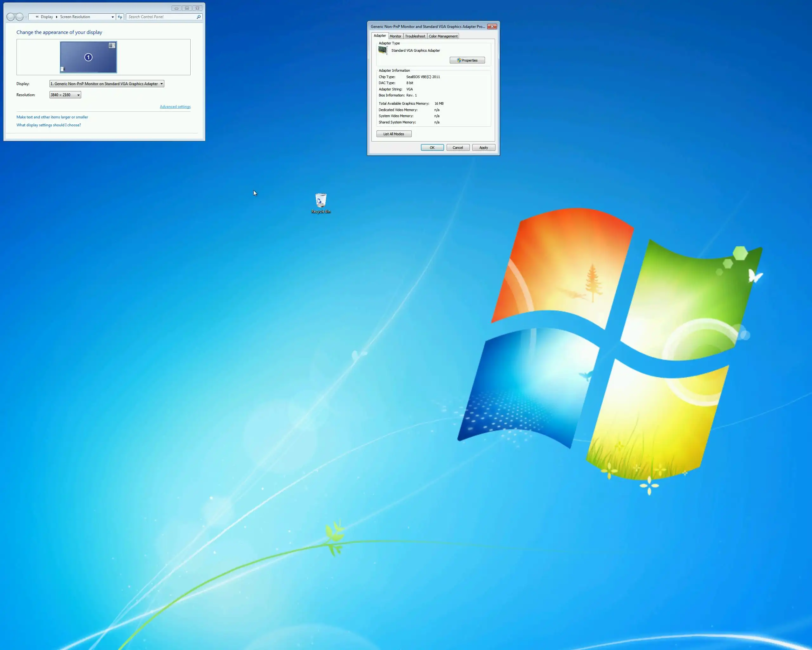Click the graphics adapter card icon
Screen dimensions: 812x650
(383, 50)
